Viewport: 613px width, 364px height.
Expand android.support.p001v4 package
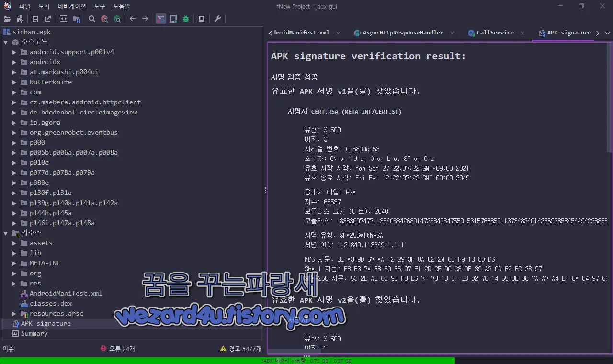[x=14, y=52]
